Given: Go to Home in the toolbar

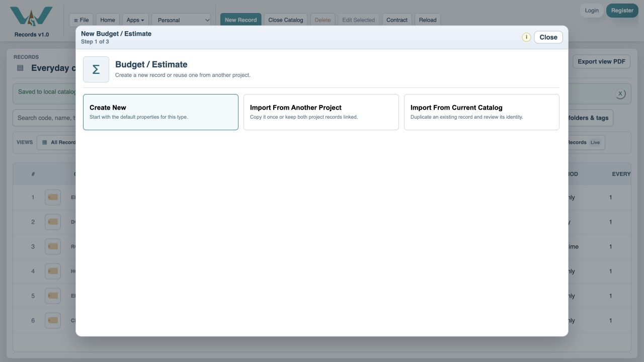Looking at the screenshot, I should click(108, 20).
